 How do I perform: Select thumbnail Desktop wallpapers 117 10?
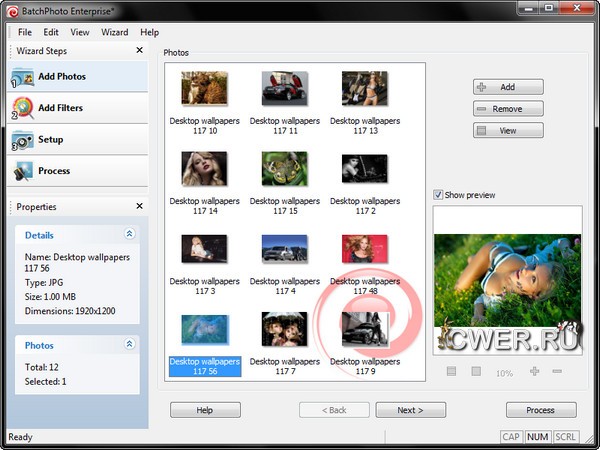point(204,88)
